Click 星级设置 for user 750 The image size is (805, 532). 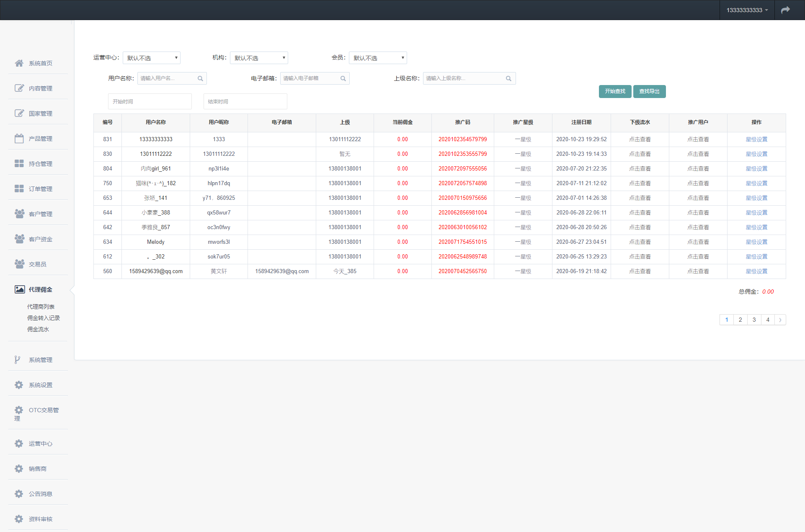pyautogui.click(x=756, y=183)
